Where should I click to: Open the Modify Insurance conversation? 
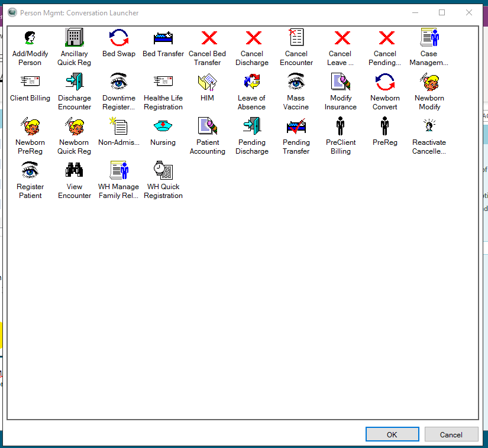pyautogui.click(x=341, y=82)
